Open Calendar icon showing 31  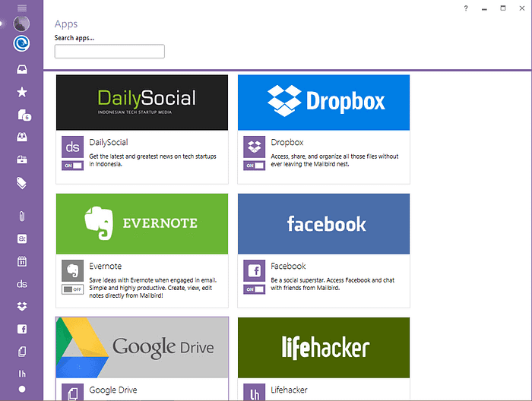[22, 261]
